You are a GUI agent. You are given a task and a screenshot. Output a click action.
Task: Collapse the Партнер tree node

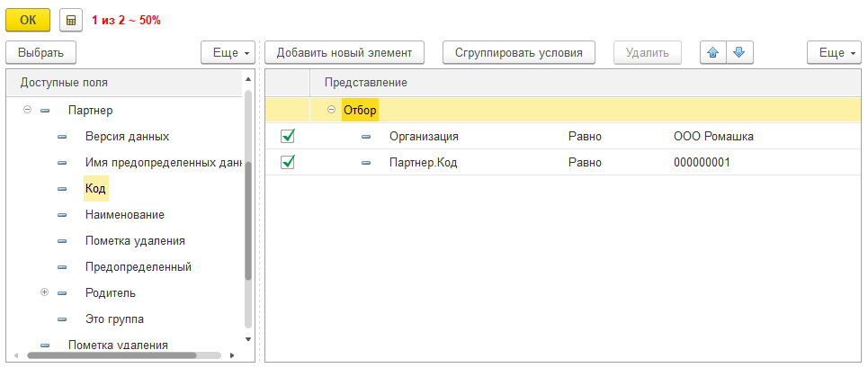point(27,110)
